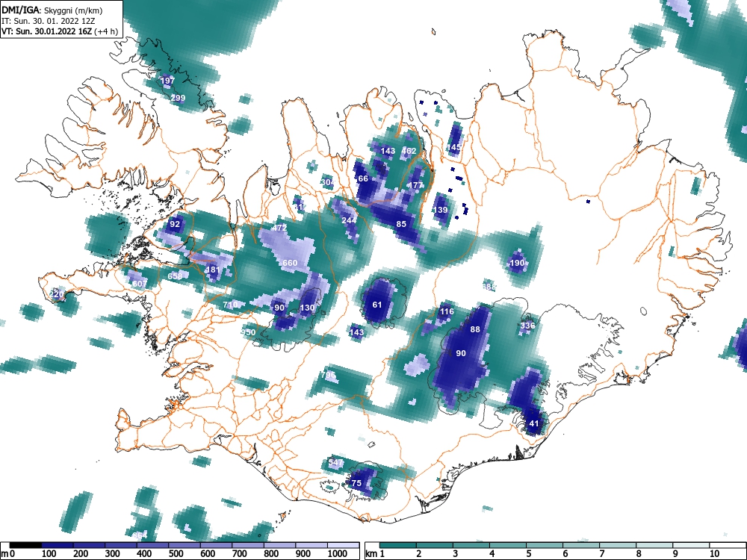Click the 139 value label
Viewport: 747px width, 560px height.
[x=441, y=210]
